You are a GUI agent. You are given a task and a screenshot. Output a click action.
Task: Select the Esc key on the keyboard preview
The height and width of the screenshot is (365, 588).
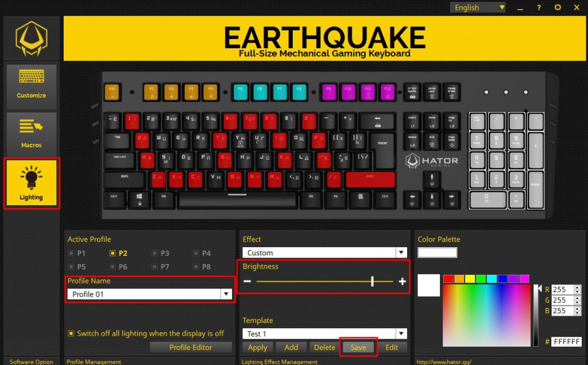[113, 91]
